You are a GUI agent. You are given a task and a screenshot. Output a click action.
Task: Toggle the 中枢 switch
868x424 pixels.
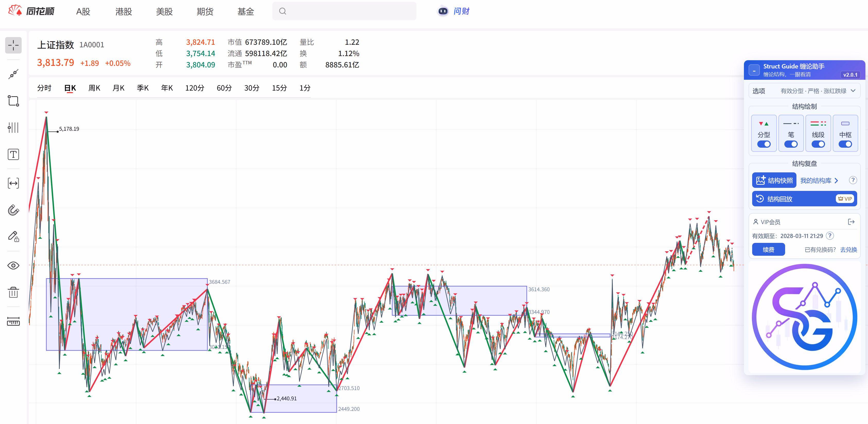pos(845,144)
